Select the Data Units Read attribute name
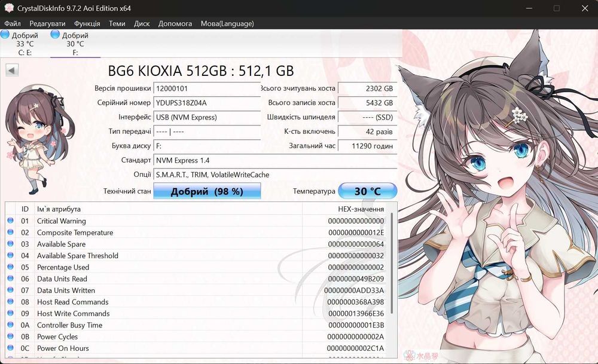 62,279
